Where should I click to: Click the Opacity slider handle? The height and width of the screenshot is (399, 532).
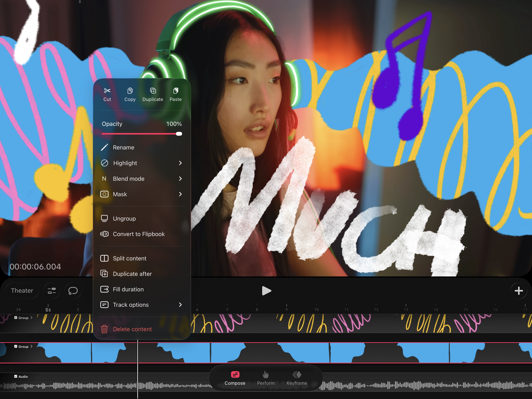(x=179, y=134)
